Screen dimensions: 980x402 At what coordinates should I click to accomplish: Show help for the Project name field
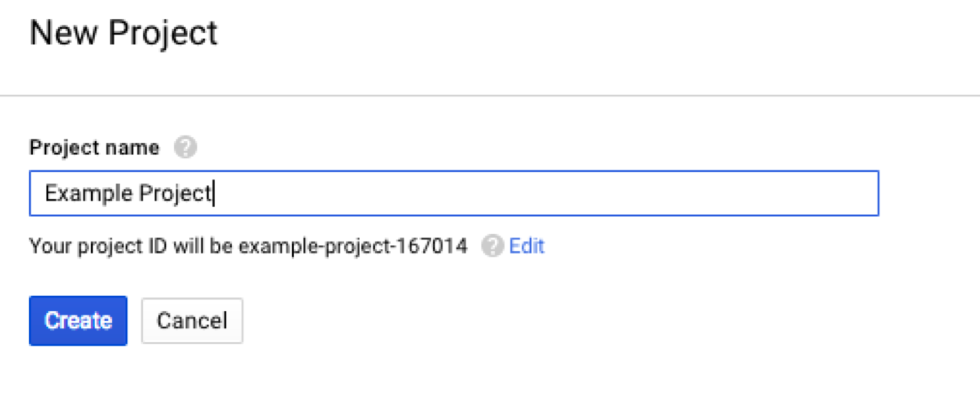(x=185, y=147)
